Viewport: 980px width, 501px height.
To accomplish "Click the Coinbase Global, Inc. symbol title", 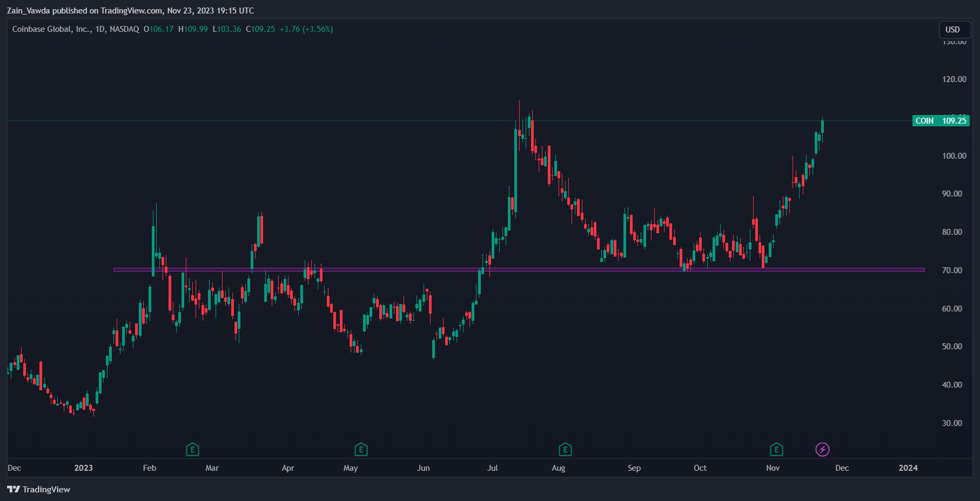I will pos(52,29).
